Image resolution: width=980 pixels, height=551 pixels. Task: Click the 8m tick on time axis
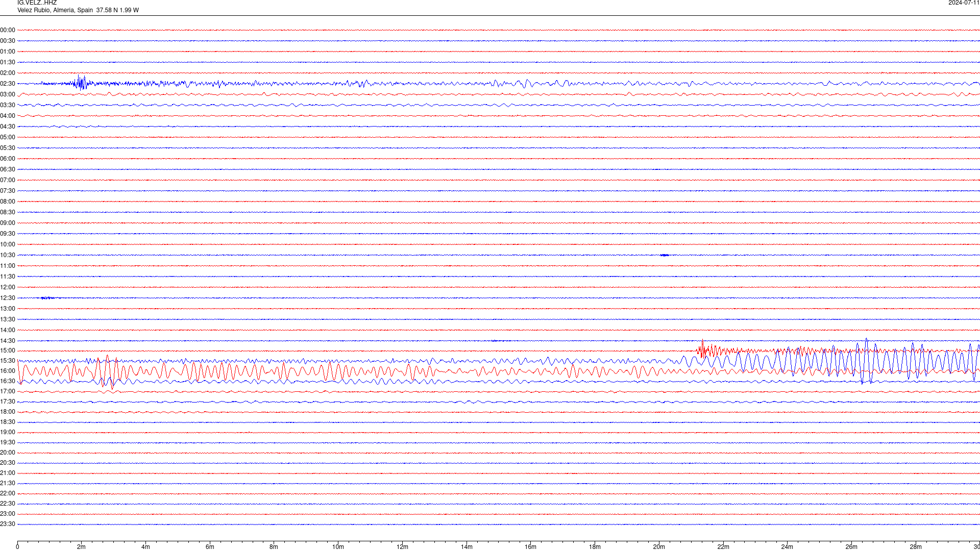[x=274, y=547]
